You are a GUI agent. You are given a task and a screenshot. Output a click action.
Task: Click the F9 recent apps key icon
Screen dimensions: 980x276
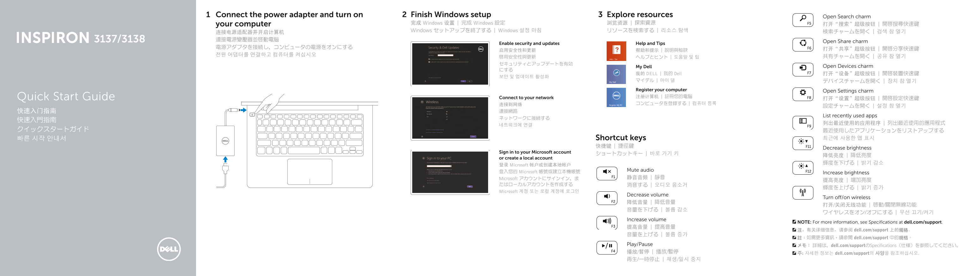pos(803,123)
